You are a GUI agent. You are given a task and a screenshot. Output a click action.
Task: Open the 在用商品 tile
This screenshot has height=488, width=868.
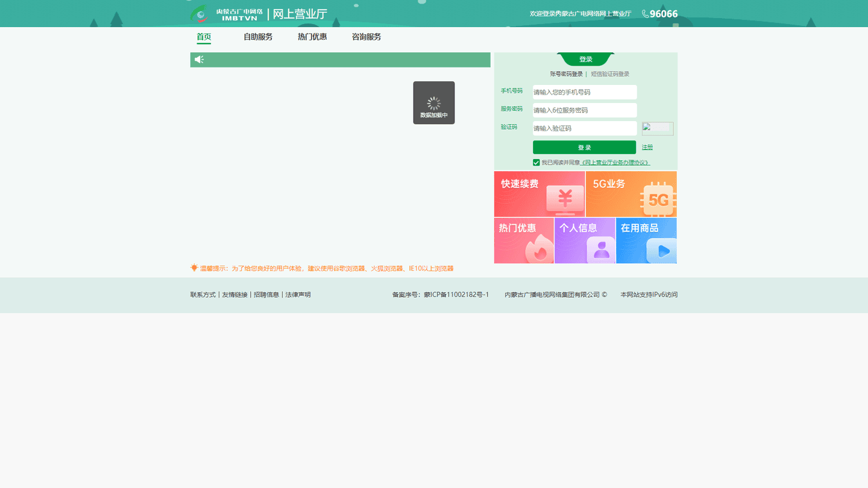646,240
